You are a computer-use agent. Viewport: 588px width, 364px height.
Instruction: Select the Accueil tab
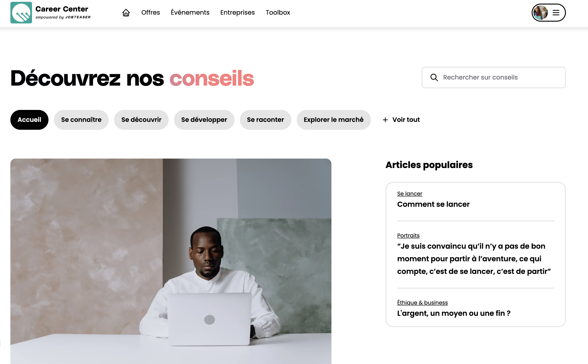click(29, 120)
